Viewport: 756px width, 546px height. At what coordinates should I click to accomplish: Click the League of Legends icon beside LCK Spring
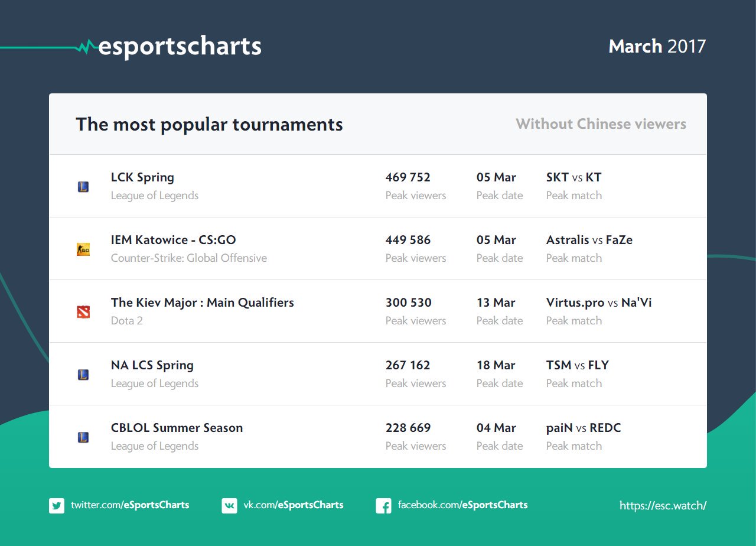[x=83, y=187]
